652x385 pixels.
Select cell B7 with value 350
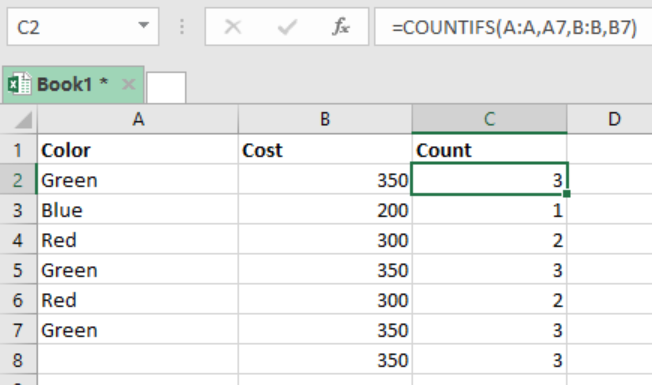[x=325, y=329]
